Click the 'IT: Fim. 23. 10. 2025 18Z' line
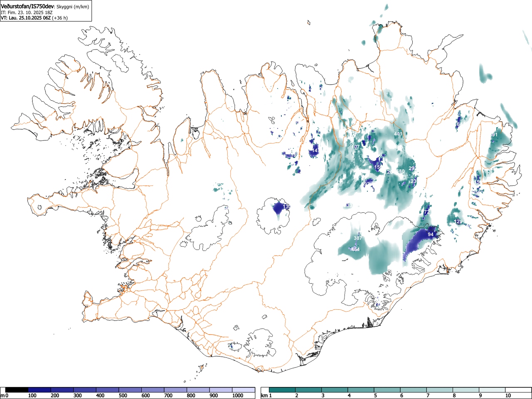 pyautogui.click(x=27, y=12)
